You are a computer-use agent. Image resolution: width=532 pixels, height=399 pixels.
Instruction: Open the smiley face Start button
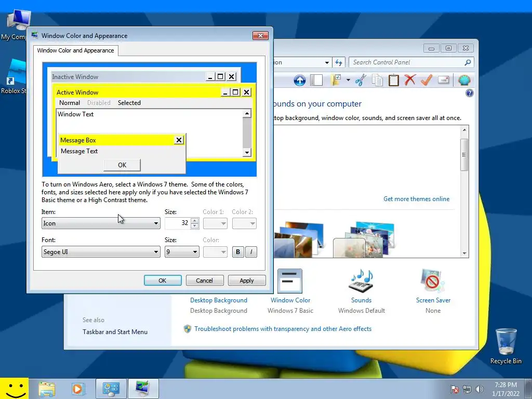(x=14, y=389)
